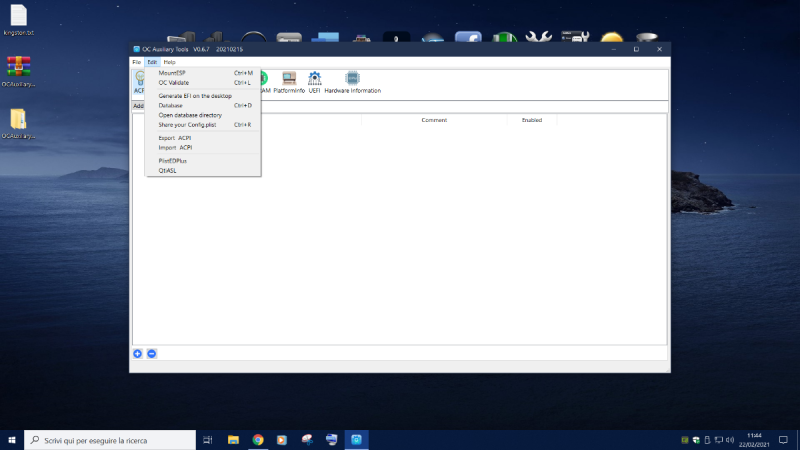
Task: Close the open Edit menu header
Action: (152, 62)
